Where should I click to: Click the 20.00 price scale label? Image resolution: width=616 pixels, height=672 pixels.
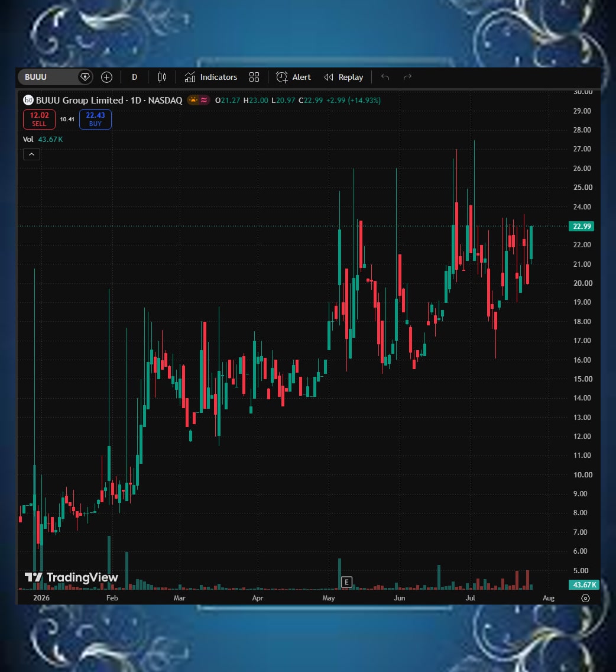click(582, 283)
